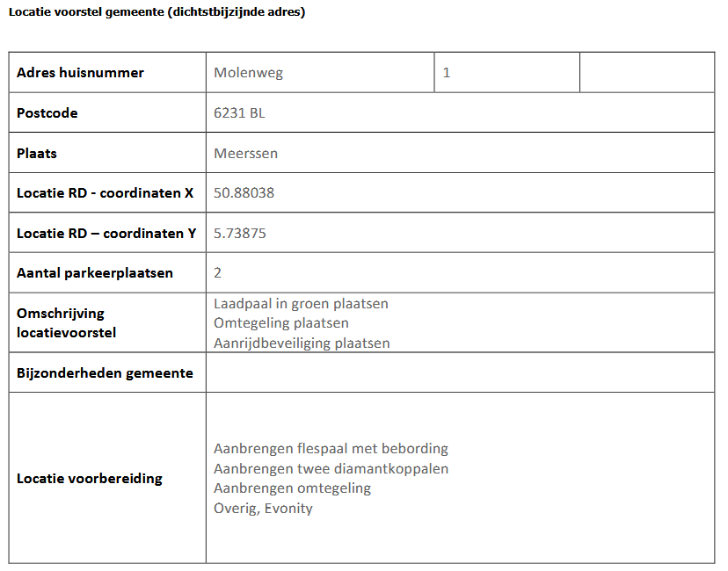The image size is (728, 571).
Task: Select the Aantal parkeerplaatsen value 2
Action: (218, 272)
